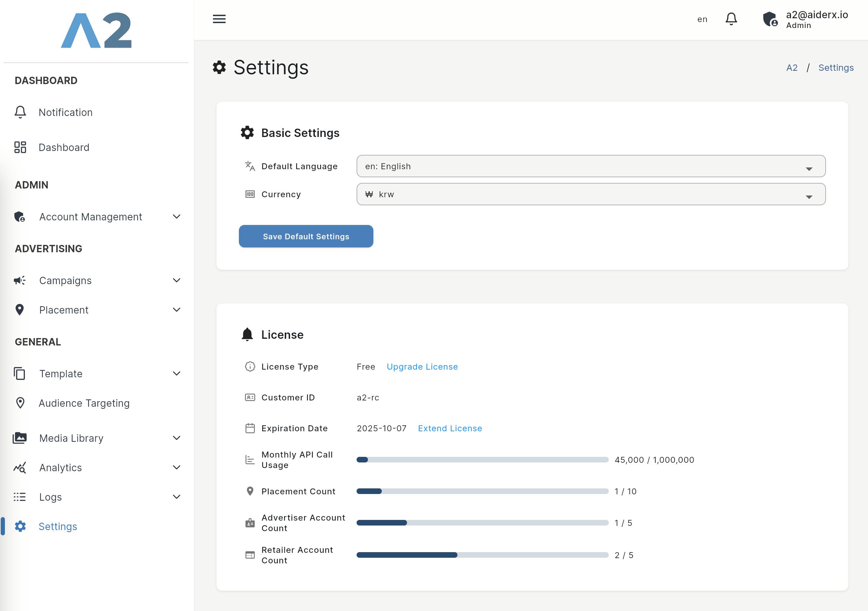Click the Dashboard grid icon

pos(20,147)
